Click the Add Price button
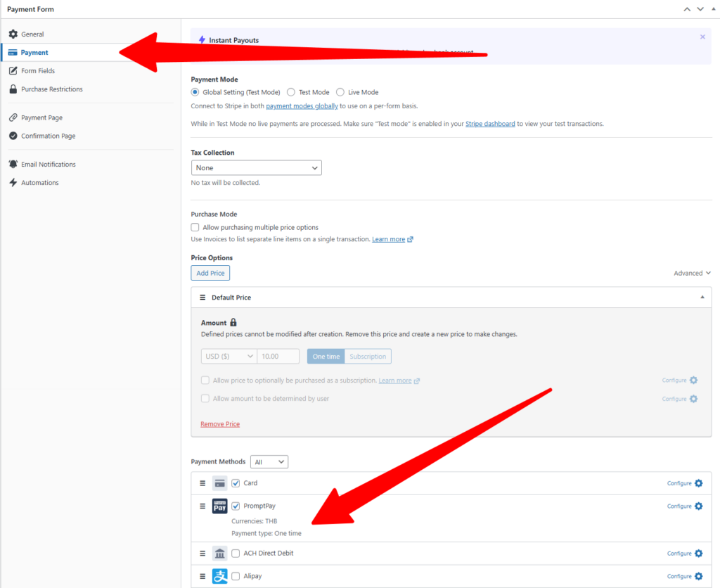The height and width of the screenshot is (588, 720). pos(210,273)
